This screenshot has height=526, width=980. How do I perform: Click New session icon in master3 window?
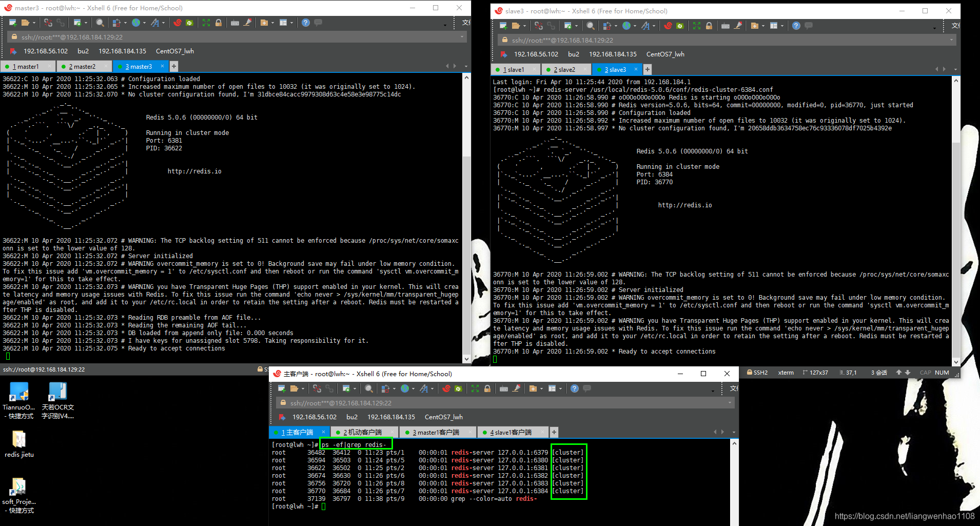click(13, 23)
